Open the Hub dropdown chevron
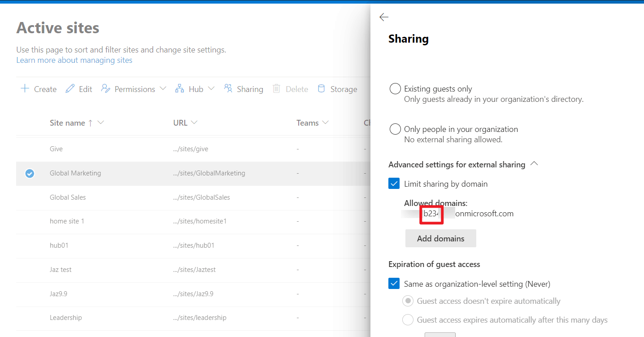644x337 pixels. 211,88
